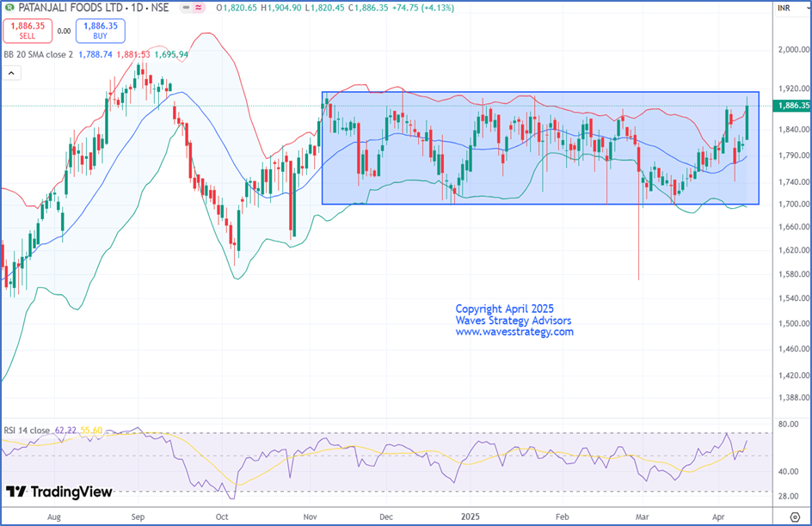Click the 2,000.00 price axis label
812x526 pixels.
coord(793,50)
